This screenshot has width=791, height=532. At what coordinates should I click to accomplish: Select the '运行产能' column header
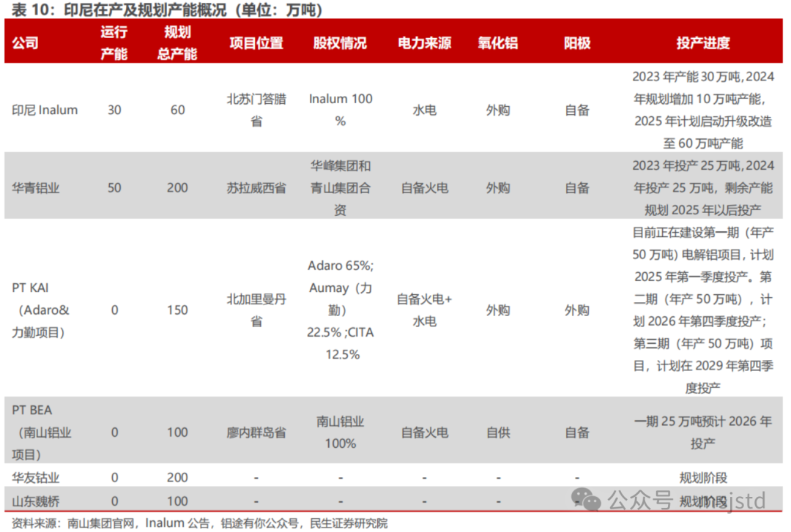coord(114,43)
